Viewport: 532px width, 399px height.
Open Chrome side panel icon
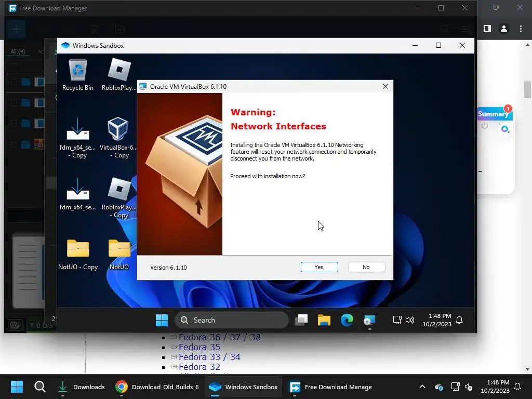coord(487,29)
